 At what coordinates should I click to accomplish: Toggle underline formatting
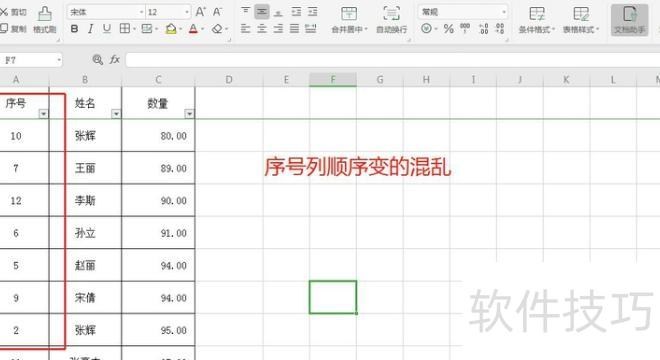107,29
